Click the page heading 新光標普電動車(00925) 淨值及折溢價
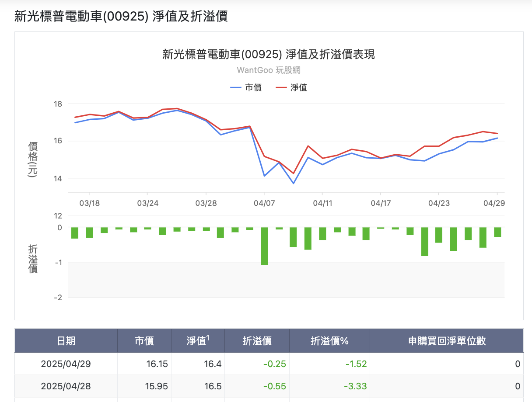This screenshot has width=532, height=402. pyautogui.click(x=121, y=17)
